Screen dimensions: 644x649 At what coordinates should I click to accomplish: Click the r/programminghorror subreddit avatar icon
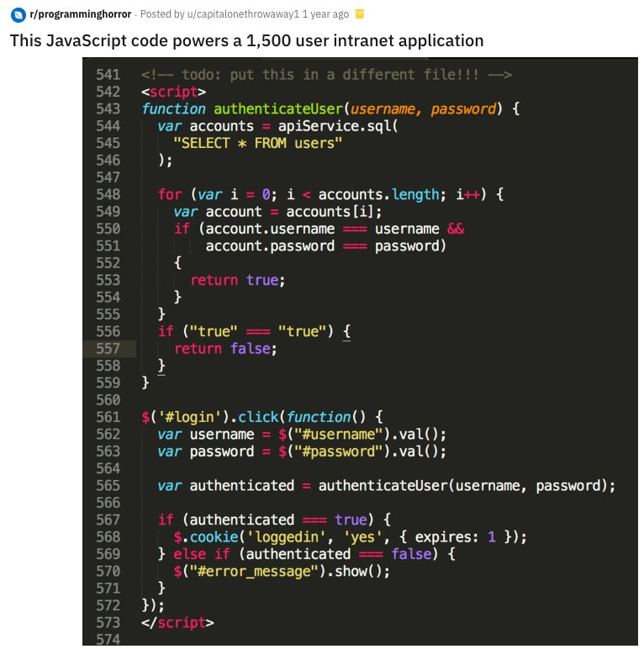click(x=18, y=14)
